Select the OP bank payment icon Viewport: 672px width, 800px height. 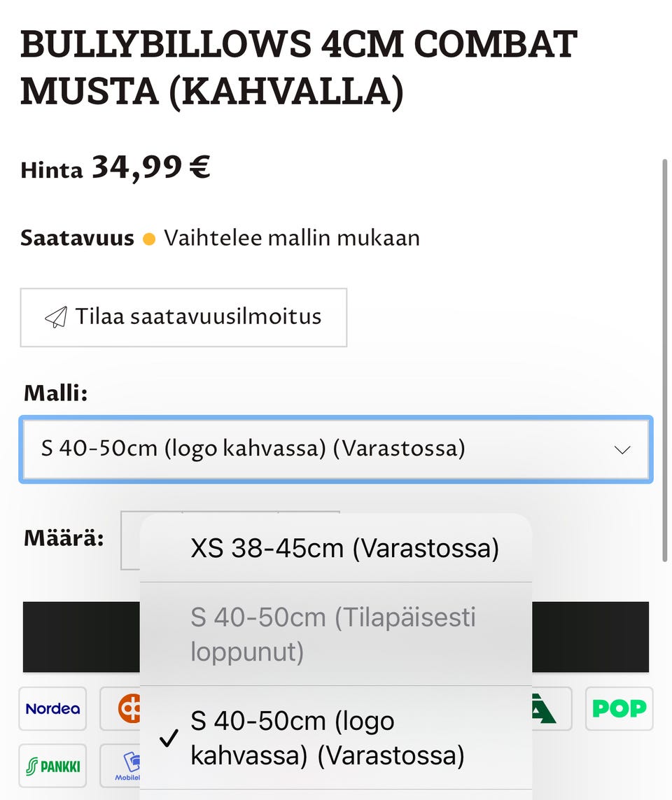[128, 708]
